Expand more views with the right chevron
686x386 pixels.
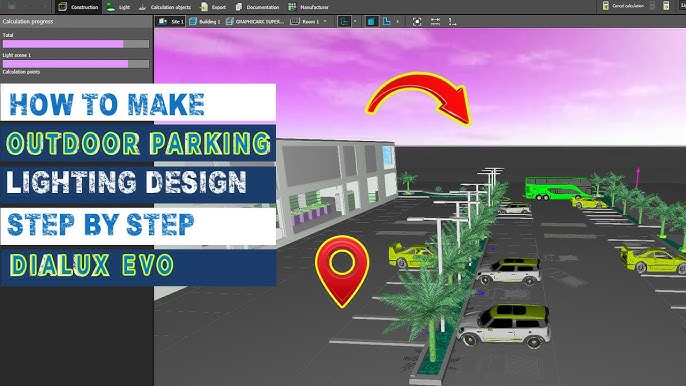pyautogui.click(x=398, y=21)
